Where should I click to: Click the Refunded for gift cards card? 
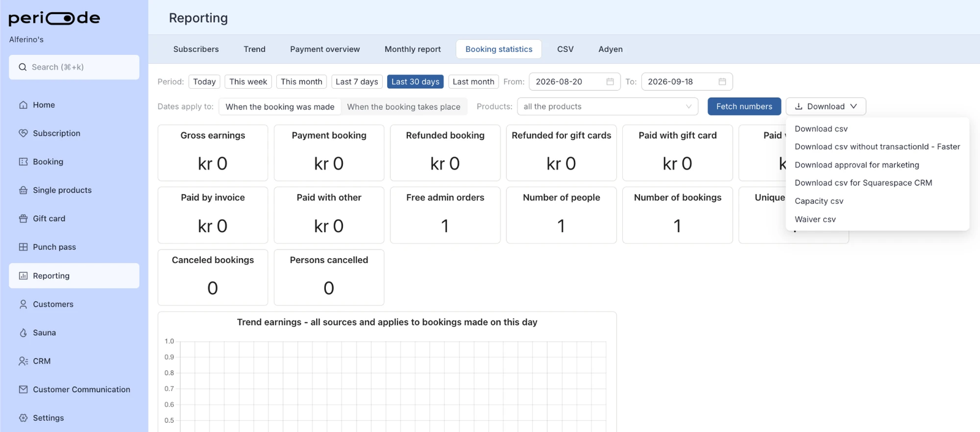[561, 153]
